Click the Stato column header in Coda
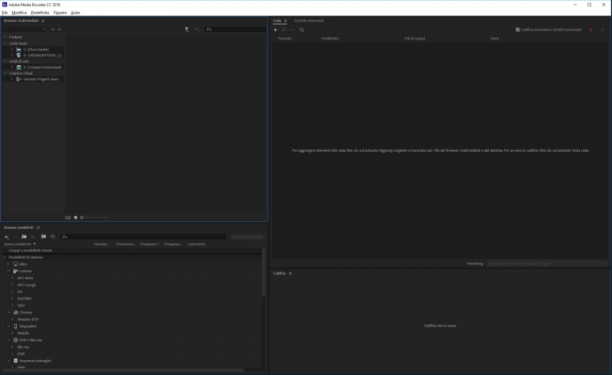The height and width of the screenshot is (375, 612). (495, 39)
